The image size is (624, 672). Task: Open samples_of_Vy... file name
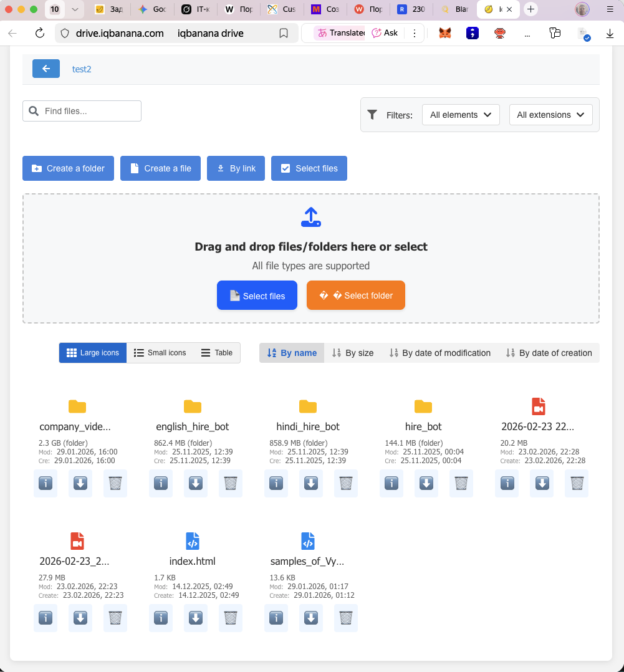click(x=307, y=562)
